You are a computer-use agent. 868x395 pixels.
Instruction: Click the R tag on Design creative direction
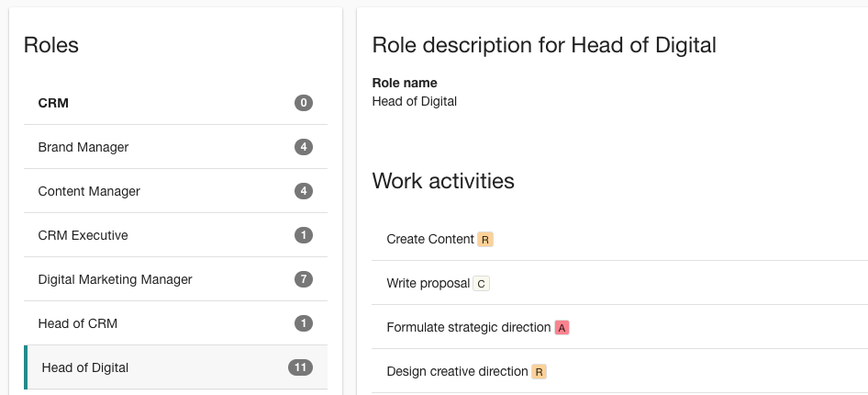[539, 372]
